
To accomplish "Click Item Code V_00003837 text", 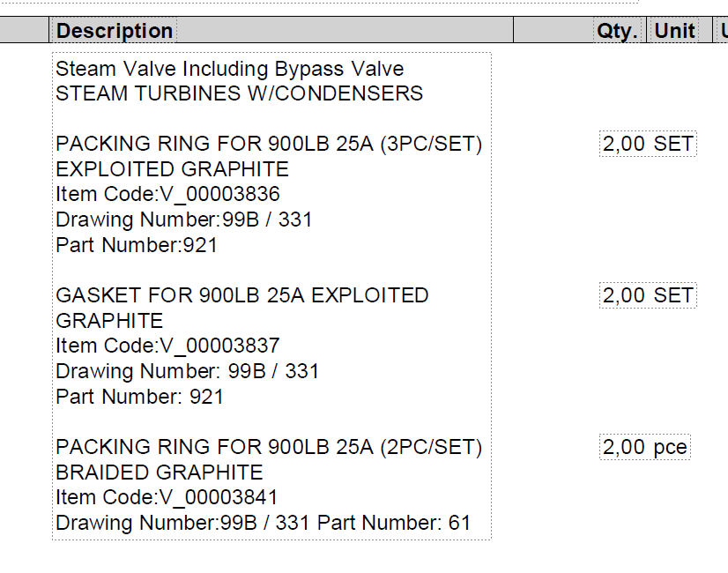I will pos(167,346).
